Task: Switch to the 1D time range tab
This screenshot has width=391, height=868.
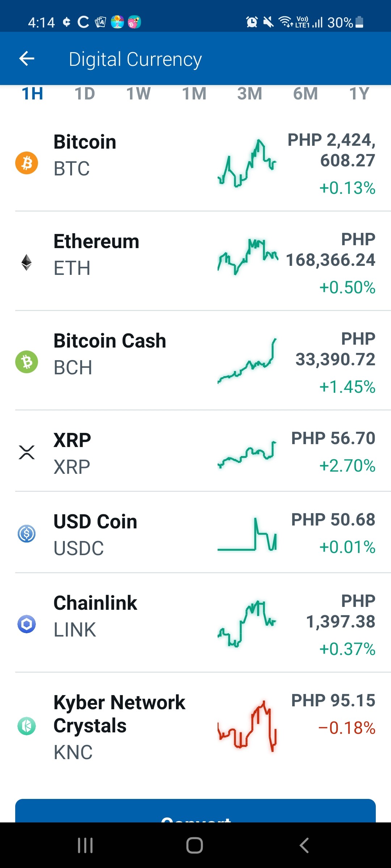Action: pos(85,94)
